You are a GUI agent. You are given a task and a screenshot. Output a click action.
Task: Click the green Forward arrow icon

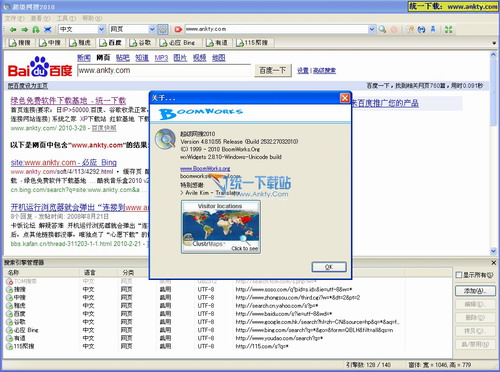(x=24, y=30)
